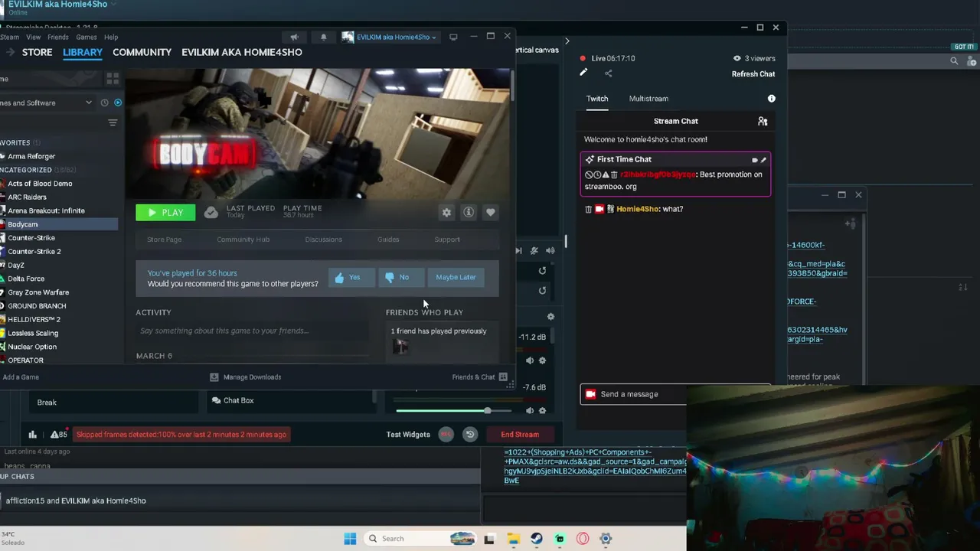Select Arma Reforger in the library list
Screen dimensions: 980x551
coord(31,156)
